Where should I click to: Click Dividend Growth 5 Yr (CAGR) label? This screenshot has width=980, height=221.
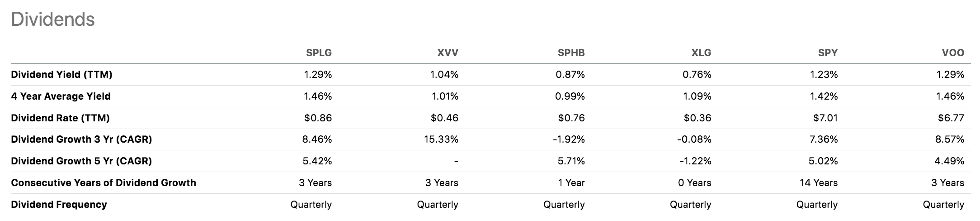[x=81, y=161]
